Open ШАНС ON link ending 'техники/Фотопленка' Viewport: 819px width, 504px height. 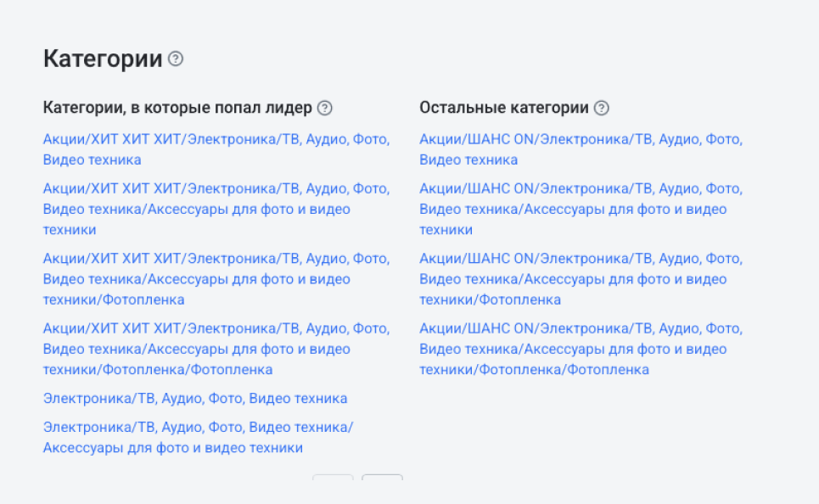click(581, 279)
